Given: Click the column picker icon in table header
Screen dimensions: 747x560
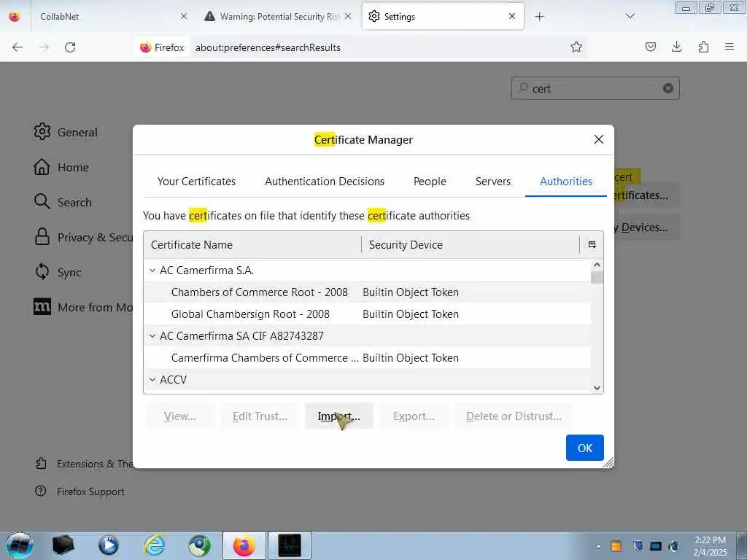Looking at the screenshot, I should [x=592, y=245].
